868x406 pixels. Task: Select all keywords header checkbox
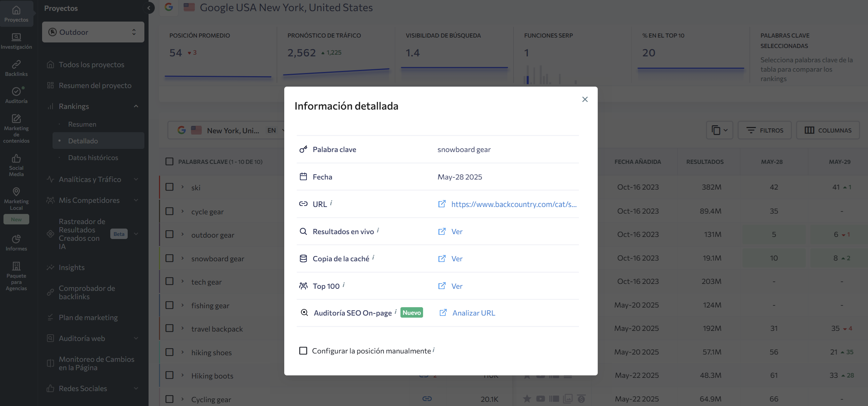point(169,161)
